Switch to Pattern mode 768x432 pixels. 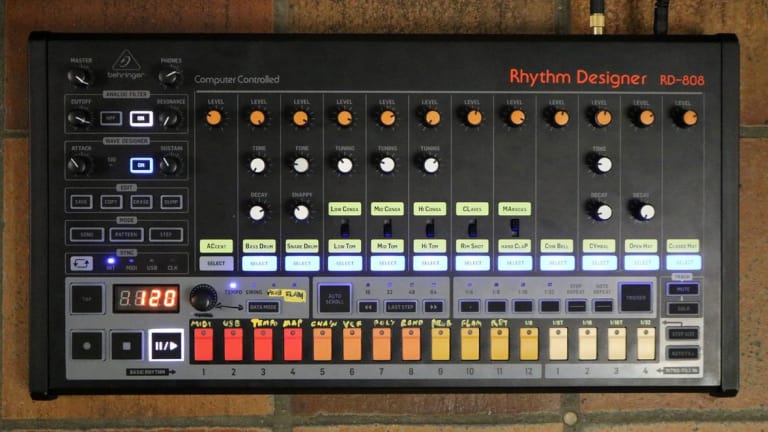126,235
